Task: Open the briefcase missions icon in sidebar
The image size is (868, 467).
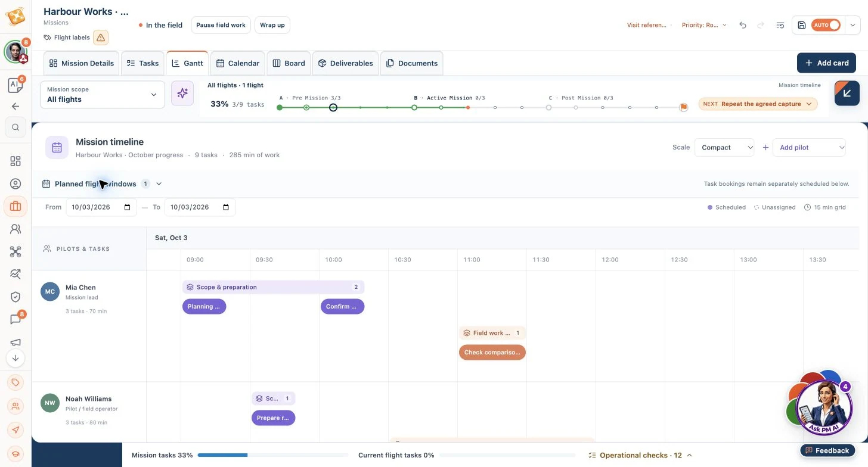Action: (15, 206)
